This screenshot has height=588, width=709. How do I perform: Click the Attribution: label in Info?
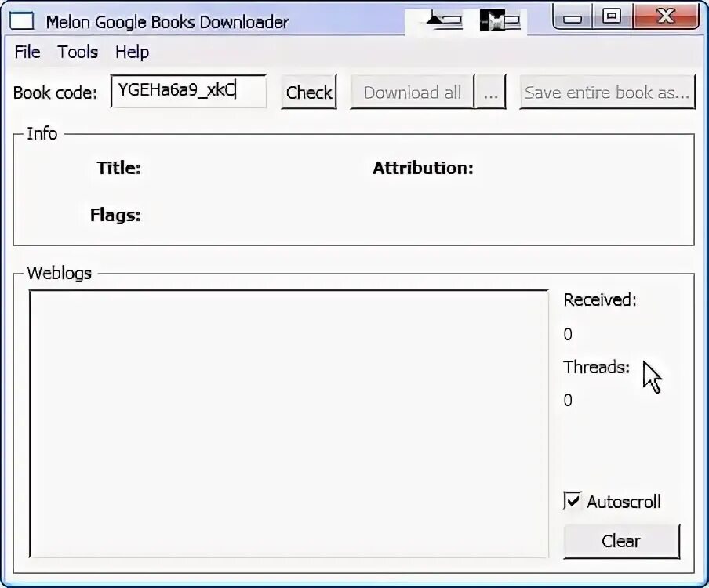(423, 168)
